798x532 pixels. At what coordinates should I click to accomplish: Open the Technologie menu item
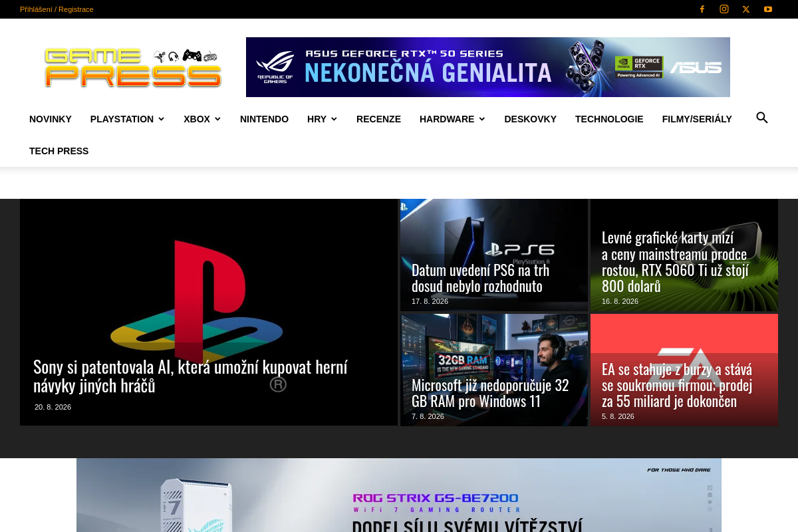coord(609,119)
